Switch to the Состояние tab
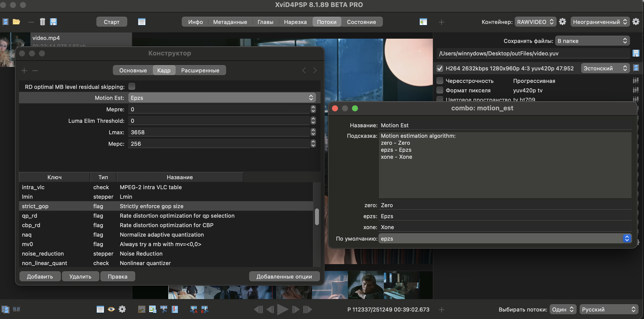The height and width of the screenshot is (319, 644). pos(361,22)
